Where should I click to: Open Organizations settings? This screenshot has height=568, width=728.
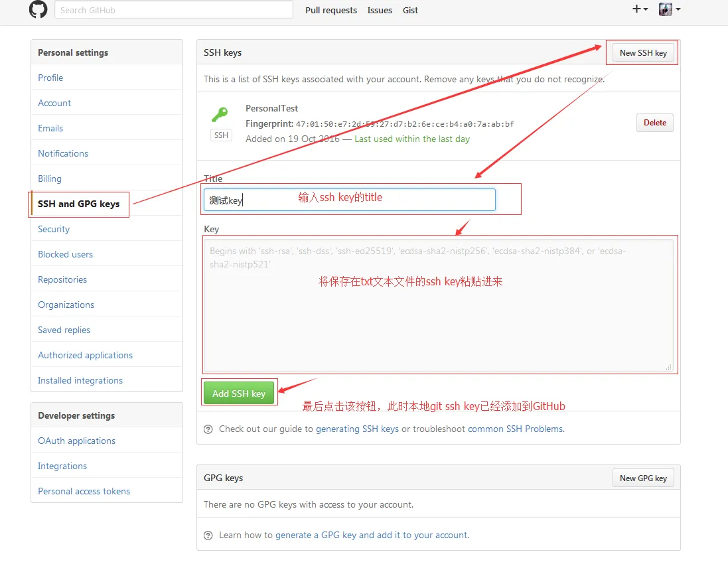pos(107,305)
